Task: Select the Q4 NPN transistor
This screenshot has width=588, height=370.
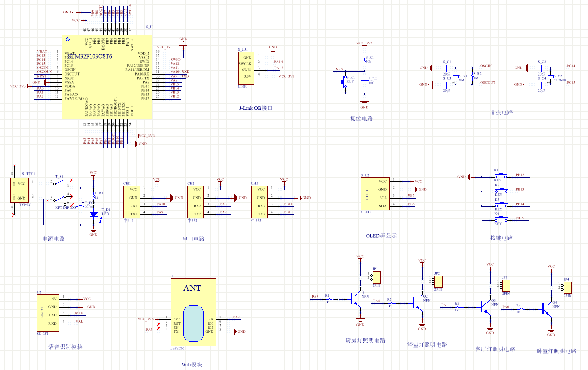Action: pos(547,309)
